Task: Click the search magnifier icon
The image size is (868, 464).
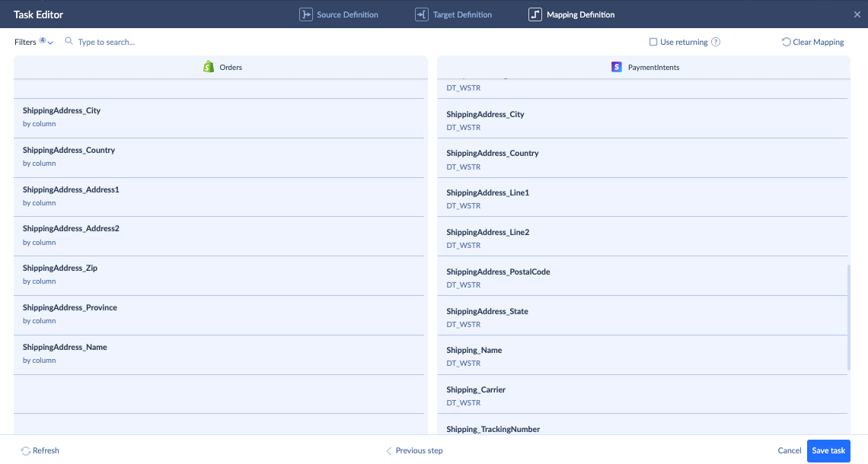Action: point(69,42)
